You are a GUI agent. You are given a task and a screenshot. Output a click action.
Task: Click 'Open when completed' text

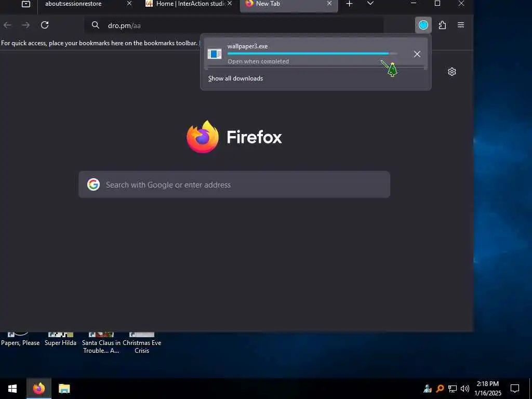[258, 61]
